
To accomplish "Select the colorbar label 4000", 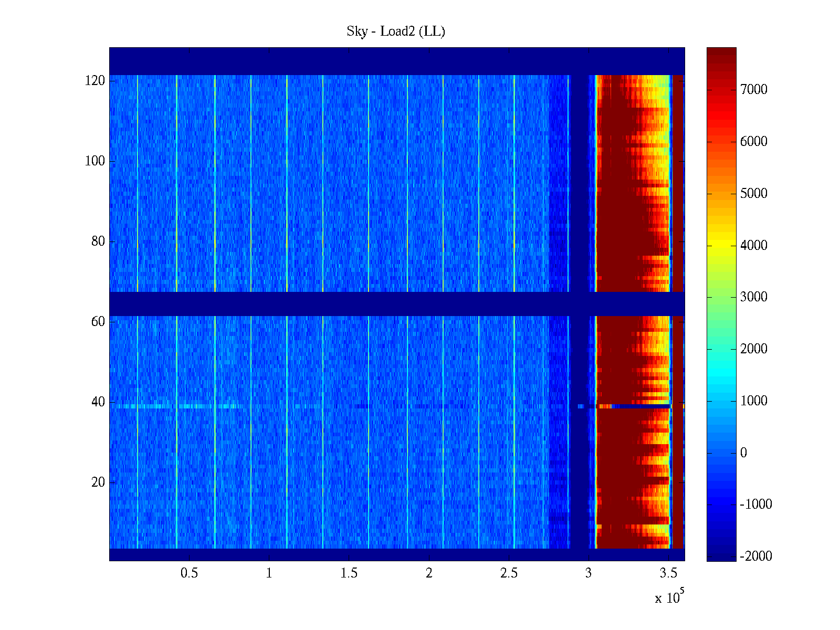I will tap(753, 246).
